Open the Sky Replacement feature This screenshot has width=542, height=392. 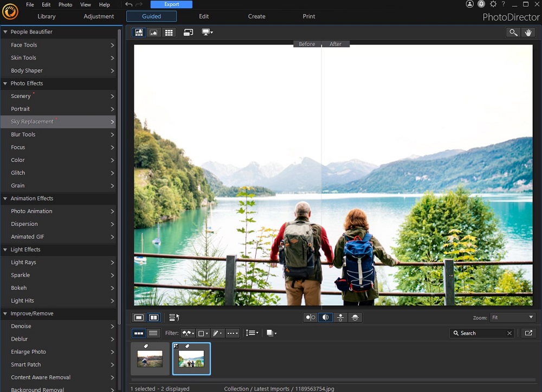tap(59, 121)
